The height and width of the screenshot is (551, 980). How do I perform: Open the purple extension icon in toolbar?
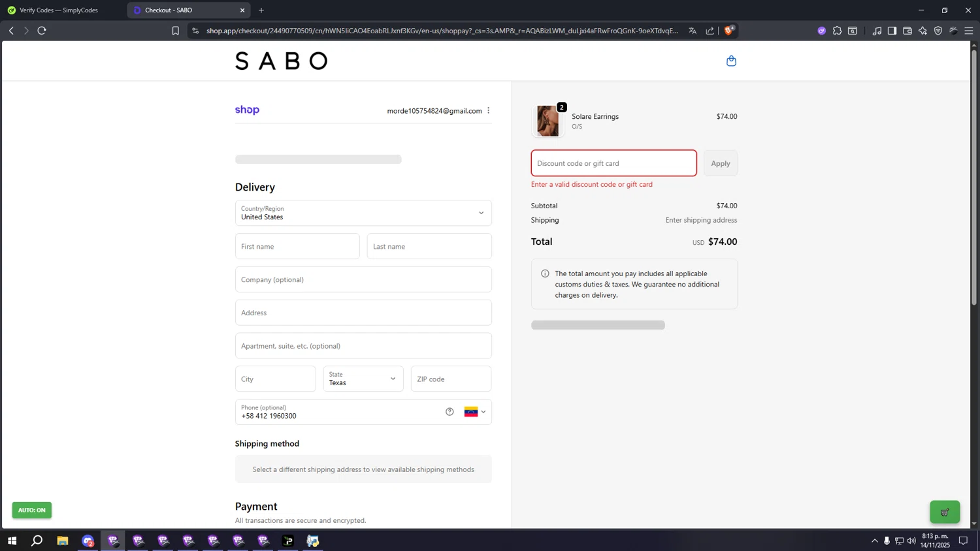click(821, 31)
